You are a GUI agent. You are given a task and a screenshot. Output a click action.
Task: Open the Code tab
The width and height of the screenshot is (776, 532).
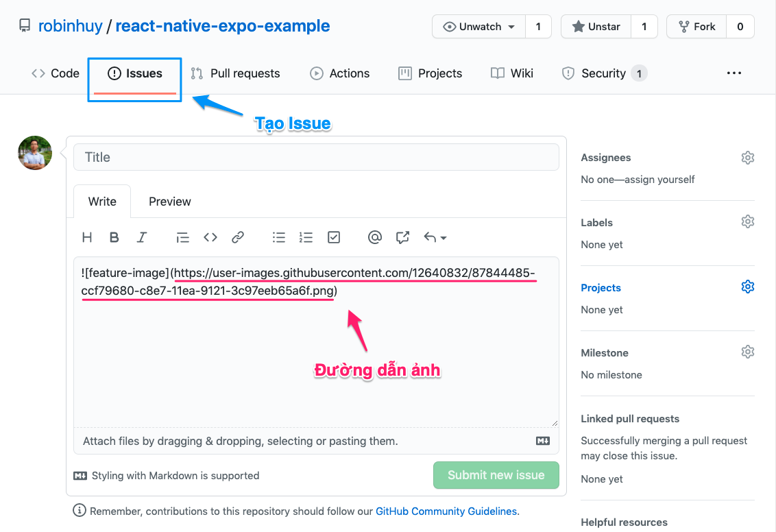[x=56, y=73]
